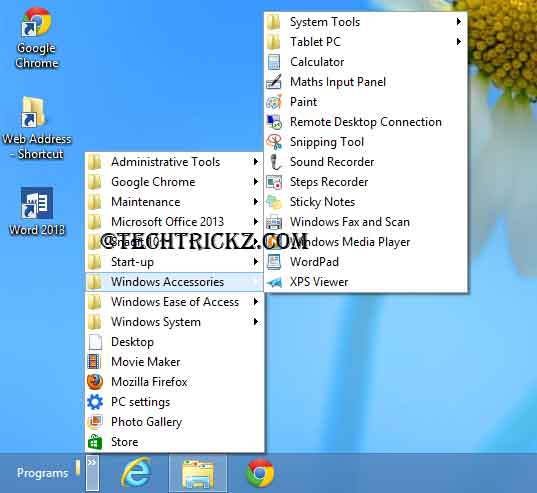
Task: Open Sticky Notes icon
Action: pos(274,202)
